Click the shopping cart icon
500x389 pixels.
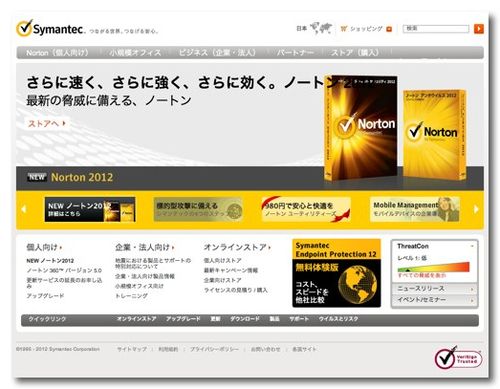[344, 29]
